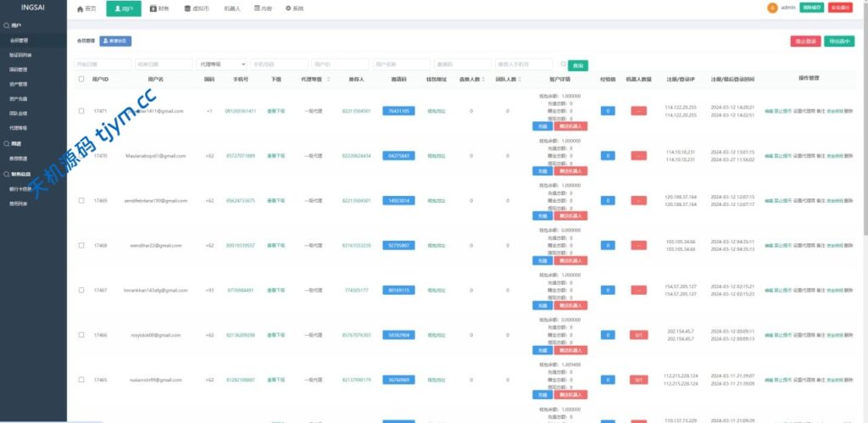Check the checkbox for user ID 17471
This screenshot has height=423, width=868.
click(81, 111)
